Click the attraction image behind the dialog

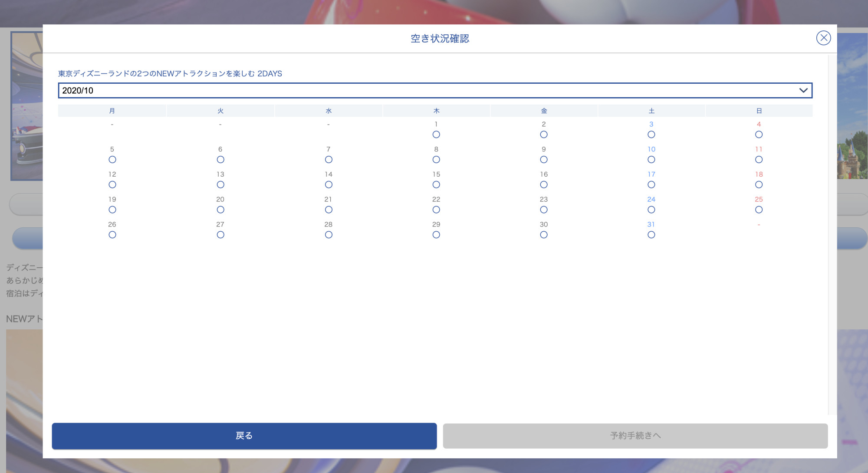[26, 106]
